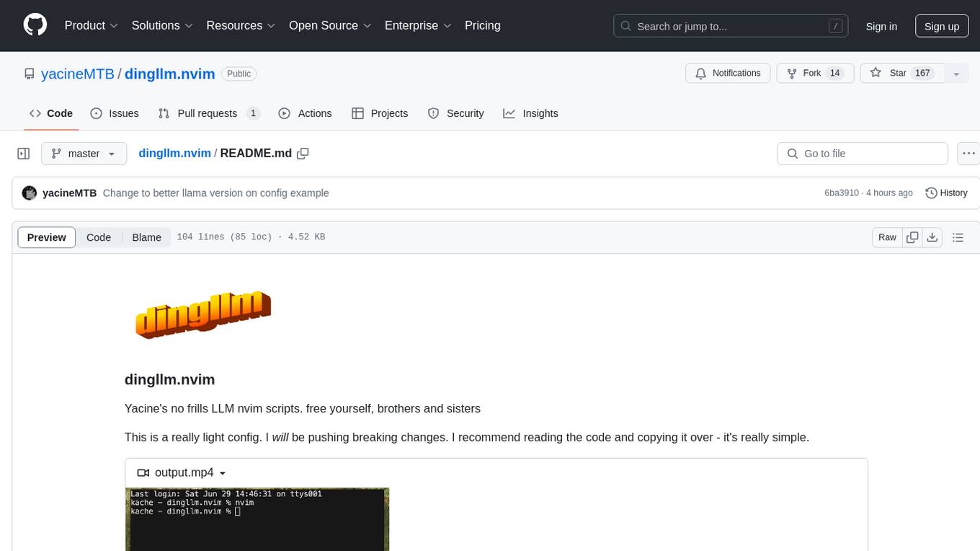Star the repository

[x=902, y=73]
